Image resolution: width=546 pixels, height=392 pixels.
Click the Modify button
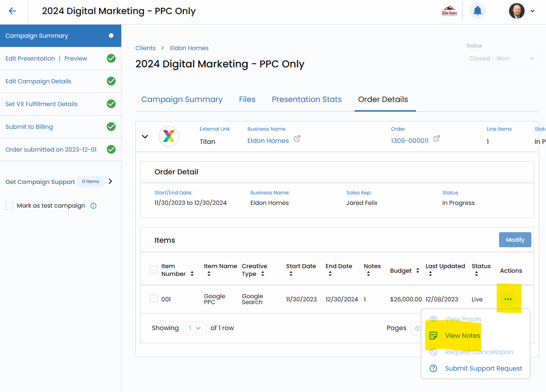click(x=515, y=240)
